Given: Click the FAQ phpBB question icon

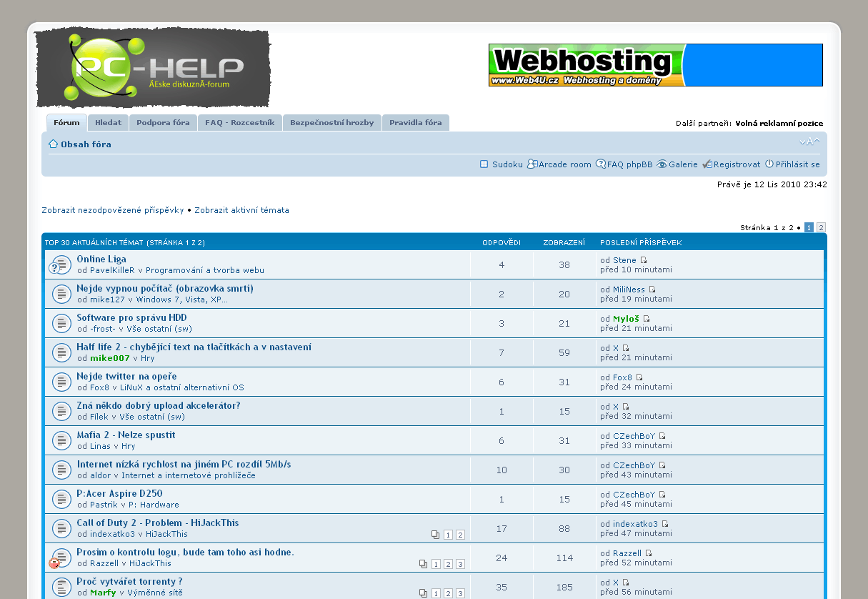Looking at the screenshot, I should pyautogui.click(x=601, y=164).
